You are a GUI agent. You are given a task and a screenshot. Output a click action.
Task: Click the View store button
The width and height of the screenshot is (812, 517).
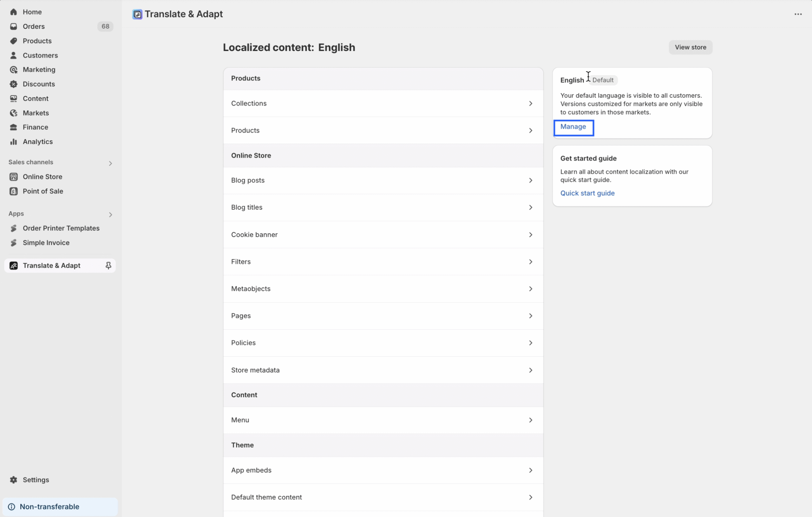click(690, 47)
